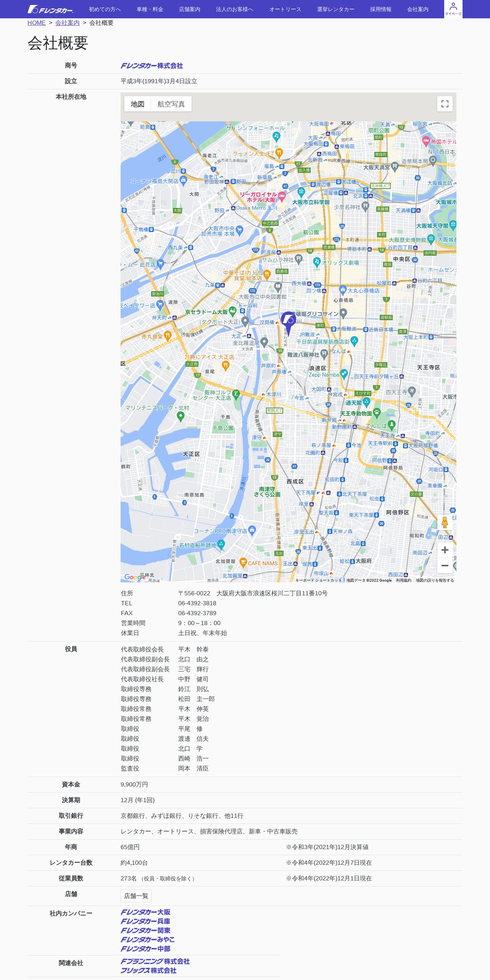Switch map to 航空写真 view
Screen dimensions: 490x980
(x=171, y=104)
